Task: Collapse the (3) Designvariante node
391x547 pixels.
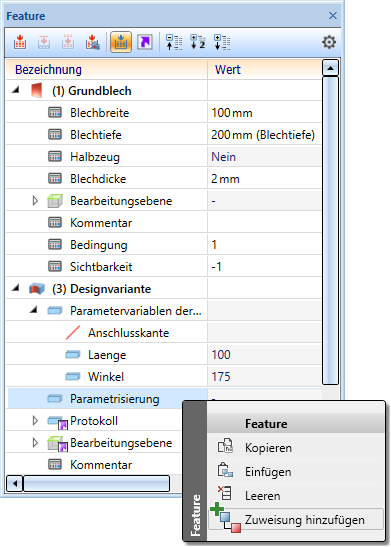Action: pos(15,288)
